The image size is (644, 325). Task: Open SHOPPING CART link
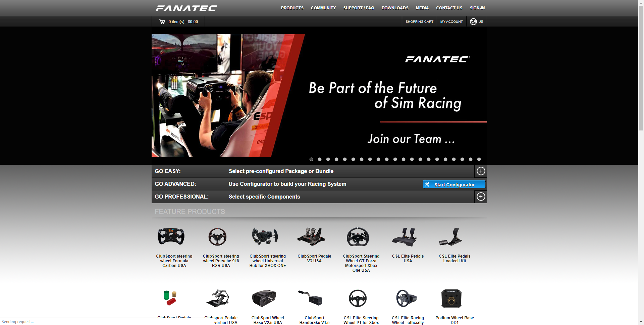419,21
